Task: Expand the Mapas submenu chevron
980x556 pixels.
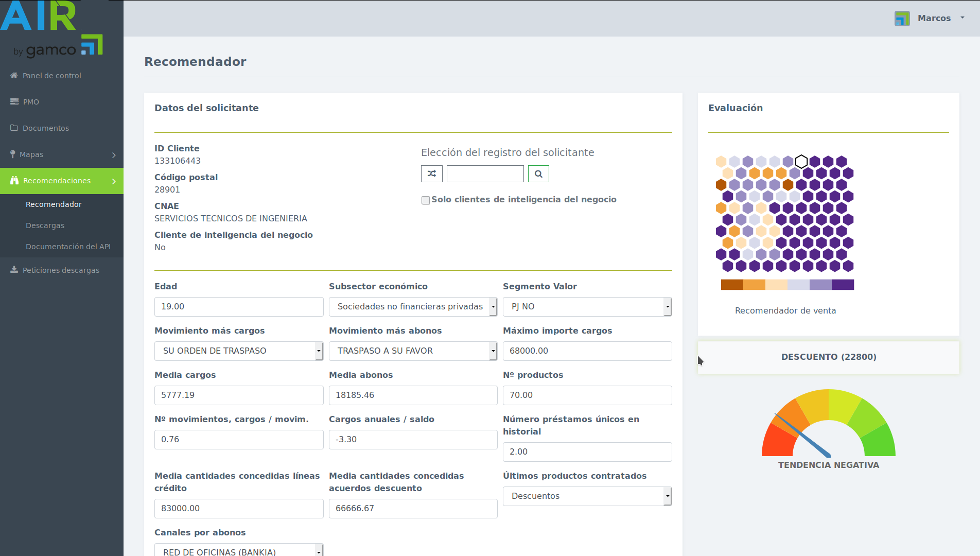Action: coord(114,155)
